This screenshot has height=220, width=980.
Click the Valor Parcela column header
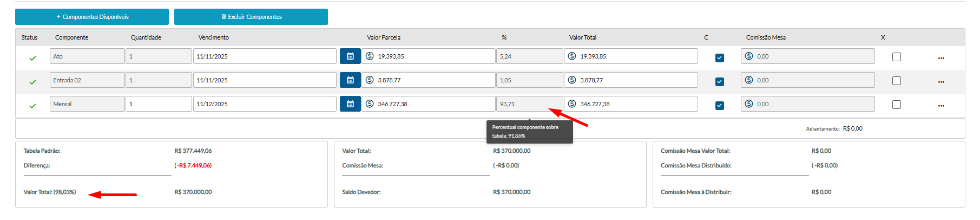[384, 37]
